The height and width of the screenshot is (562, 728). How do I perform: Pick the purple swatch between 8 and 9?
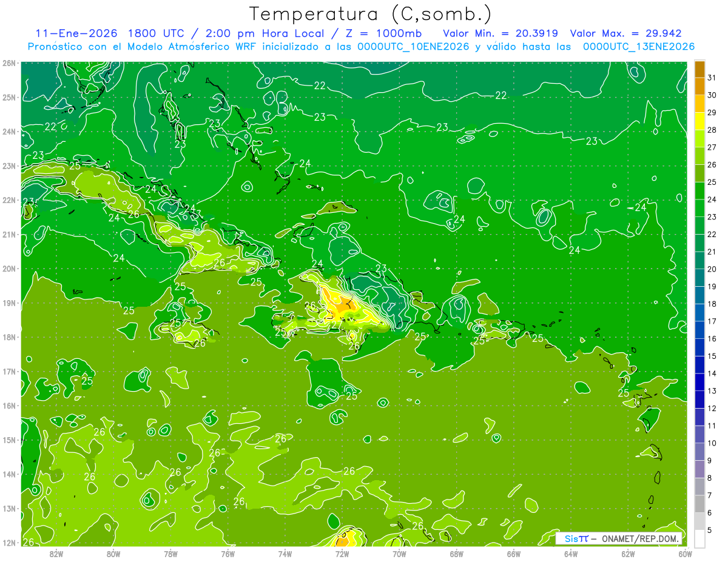click(699, 469)
